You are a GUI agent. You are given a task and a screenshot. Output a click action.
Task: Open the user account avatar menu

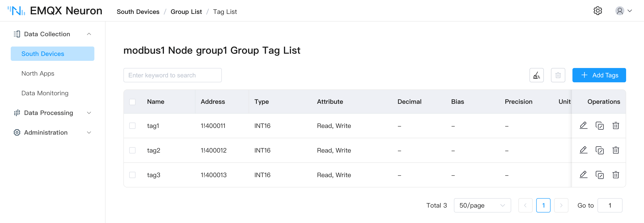pos(623,11)
